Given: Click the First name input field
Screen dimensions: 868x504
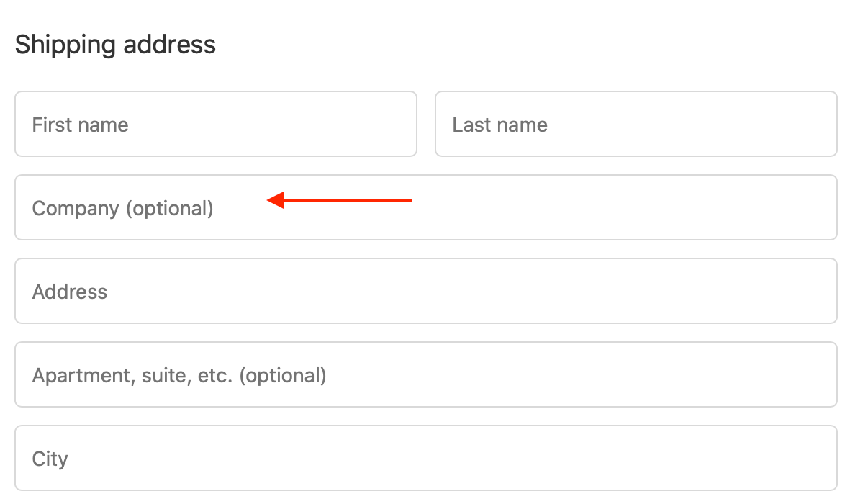Looking at the screenshot, I should point(216,124).
